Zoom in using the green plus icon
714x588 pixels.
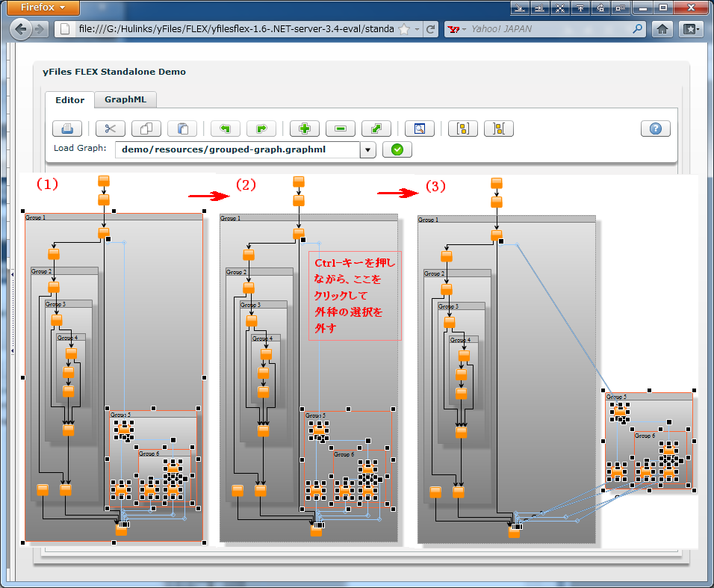click(x=305, y=129)
